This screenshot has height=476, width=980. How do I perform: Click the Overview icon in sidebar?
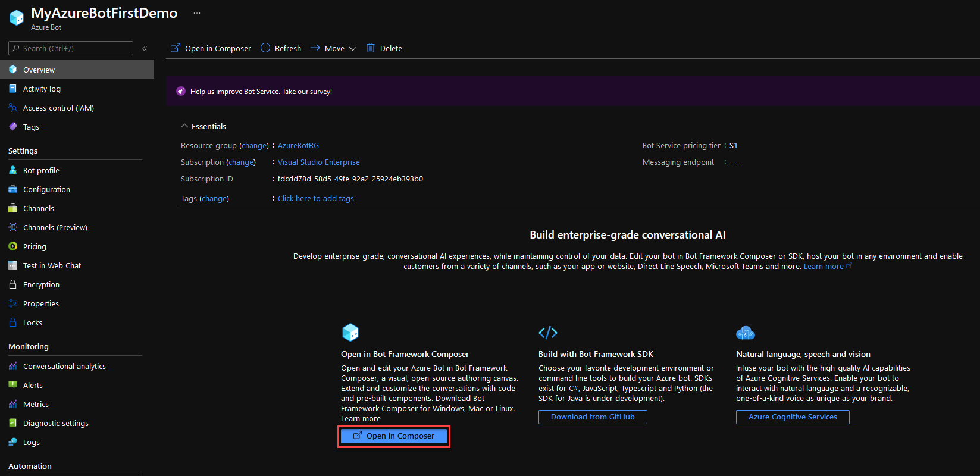(13, 70)
